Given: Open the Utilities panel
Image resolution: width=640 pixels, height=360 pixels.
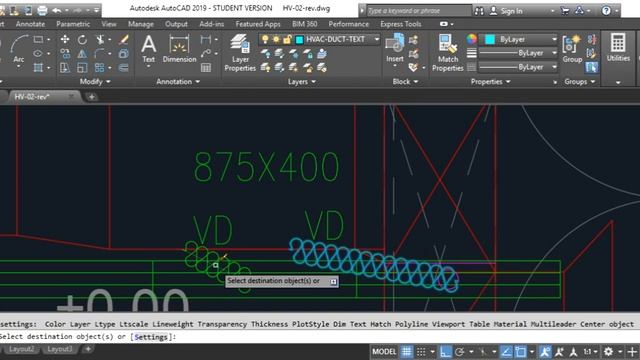Looking at the screenshot, I should (618, 48).
